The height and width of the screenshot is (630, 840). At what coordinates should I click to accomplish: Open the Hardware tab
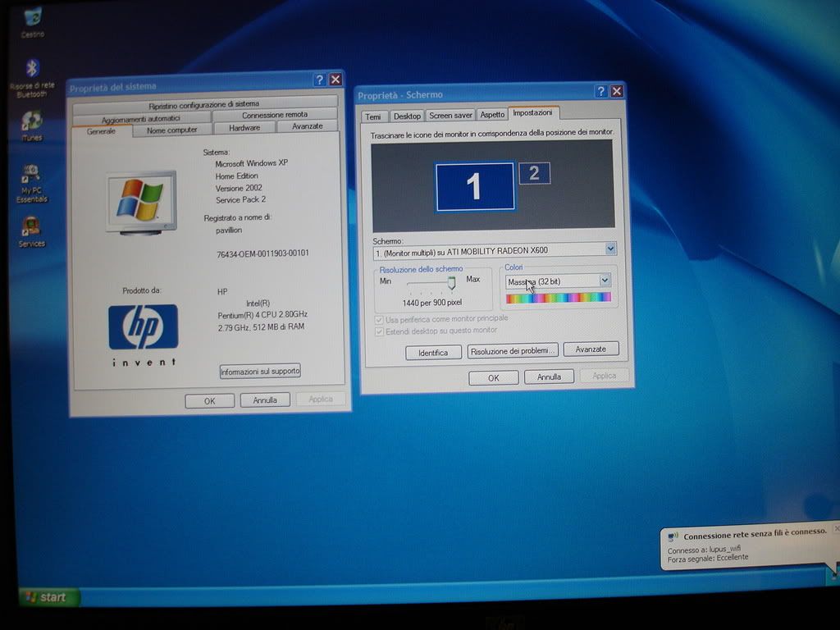point(244,127)
